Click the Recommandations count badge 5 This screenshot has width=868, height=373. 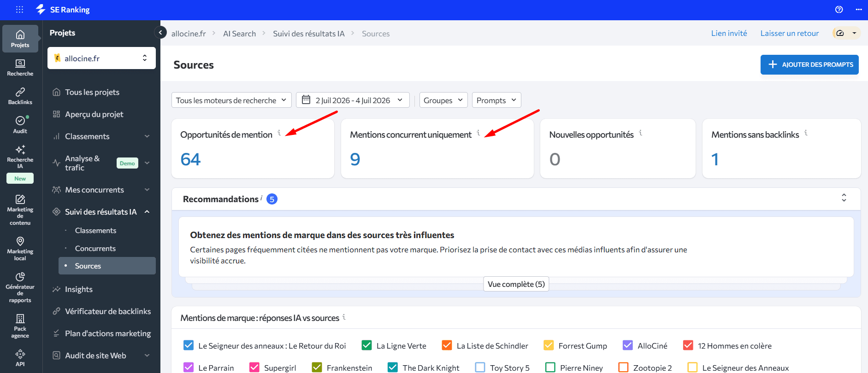[272, 199]
